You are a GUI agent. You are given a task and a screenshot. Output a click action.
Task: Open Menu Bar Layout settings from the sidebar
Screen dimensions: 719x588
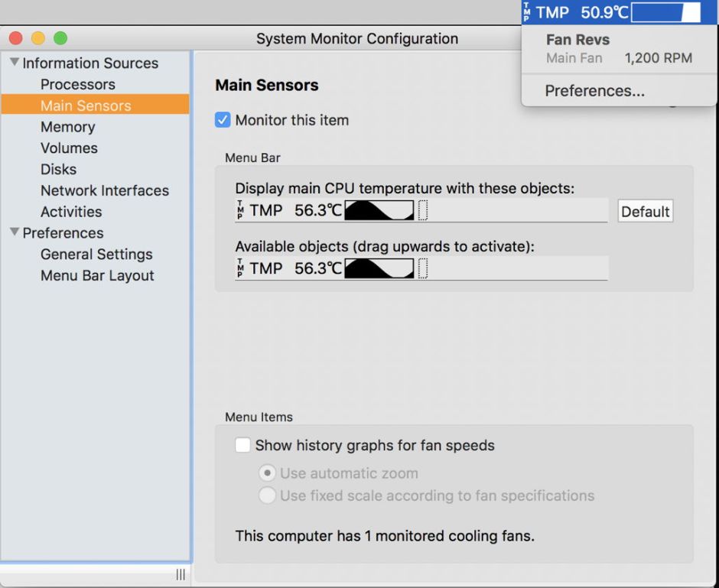click(96, 275)
